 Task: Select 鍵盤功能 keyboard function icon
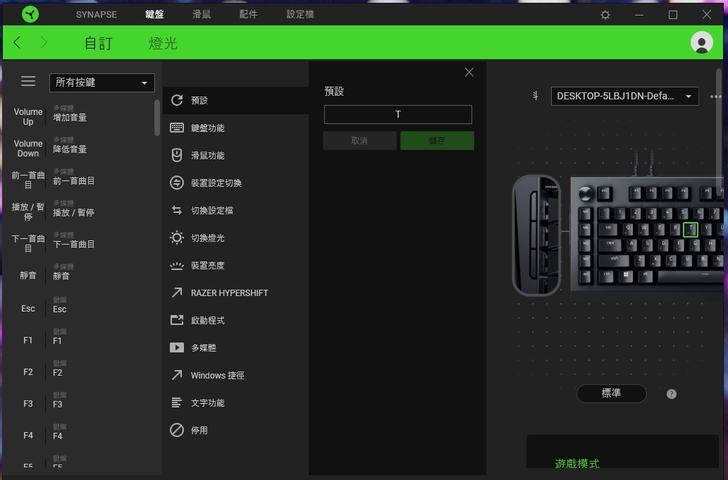pos(177,128)
